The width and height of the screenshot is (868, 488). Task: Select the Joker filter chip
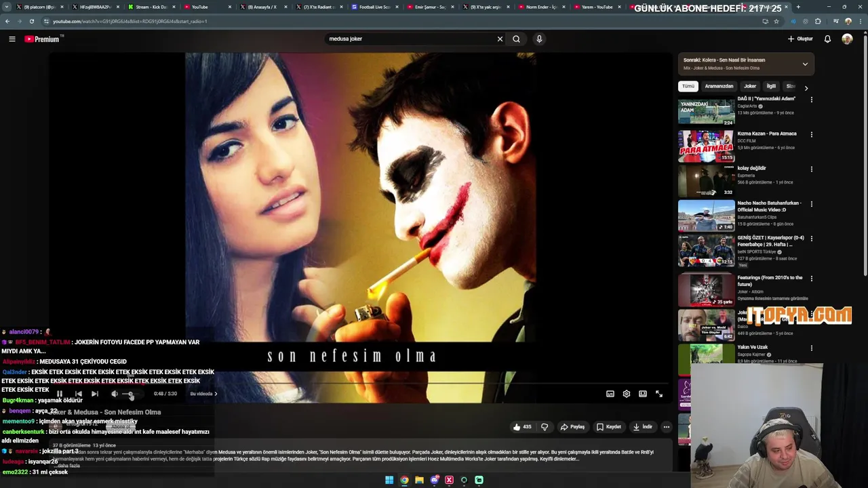coord(750,86)
